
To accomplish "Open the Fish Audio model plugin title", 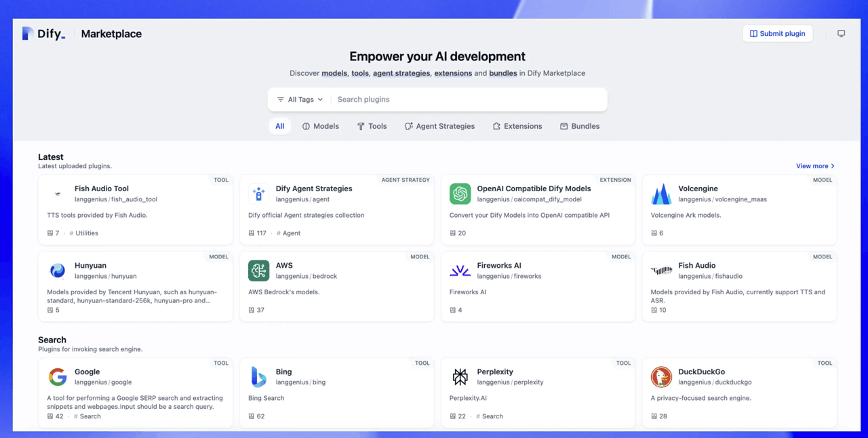I will pyautogui.click(x=696, y=265).
